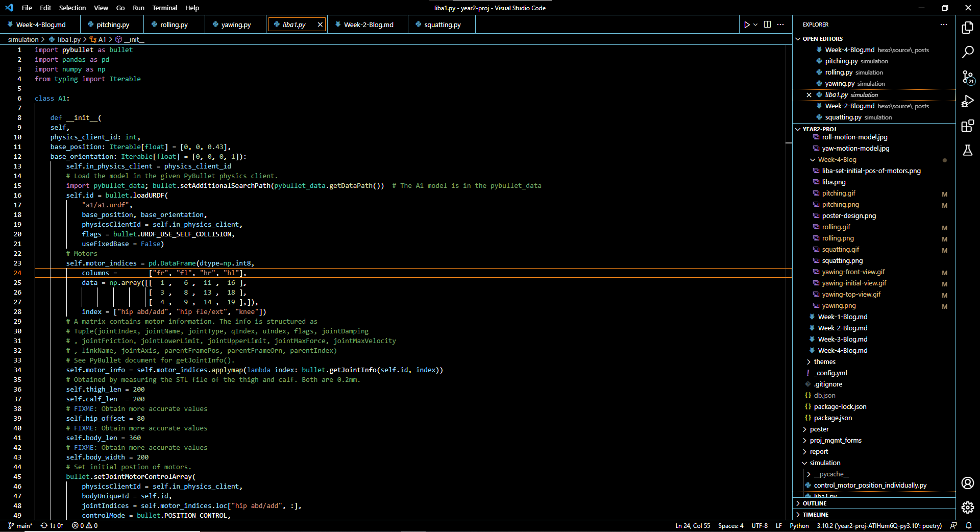Switch to Week-2-Blog.md tab
This screenshot has height=532, width=980.
pos(368,25)
